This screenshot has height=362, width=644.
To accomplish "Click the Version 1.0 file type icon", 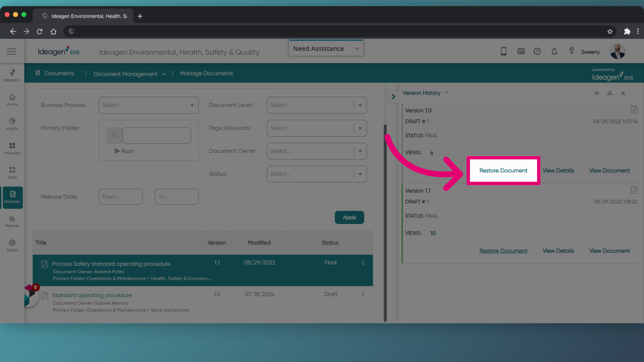I will click(634, 110).
